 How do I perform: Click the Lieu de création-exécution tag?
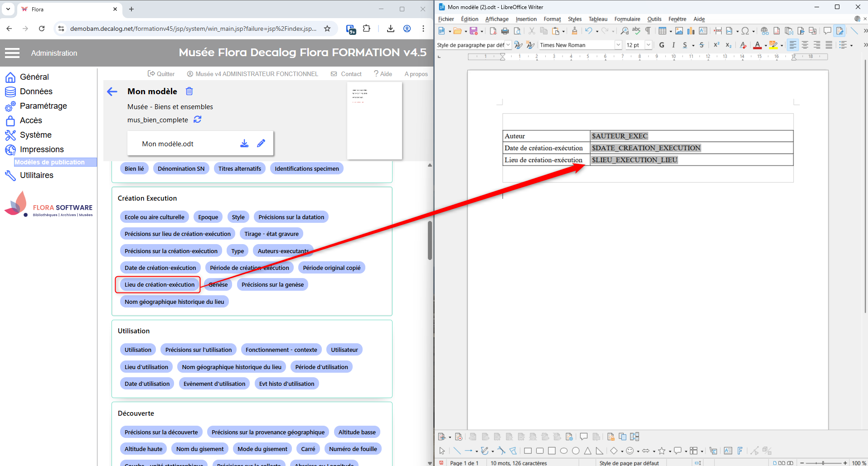(160, 284)
